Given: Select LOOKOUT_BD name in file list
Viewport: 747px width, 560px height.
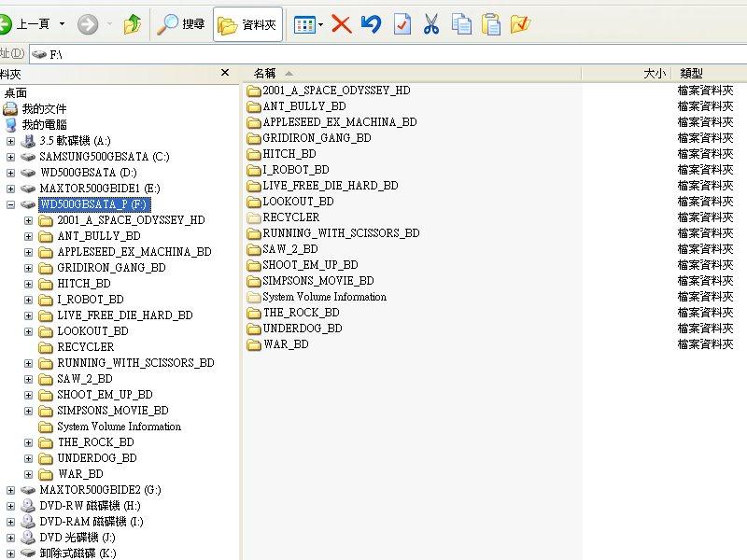Looking at the screenshot, I should [298, 202].
